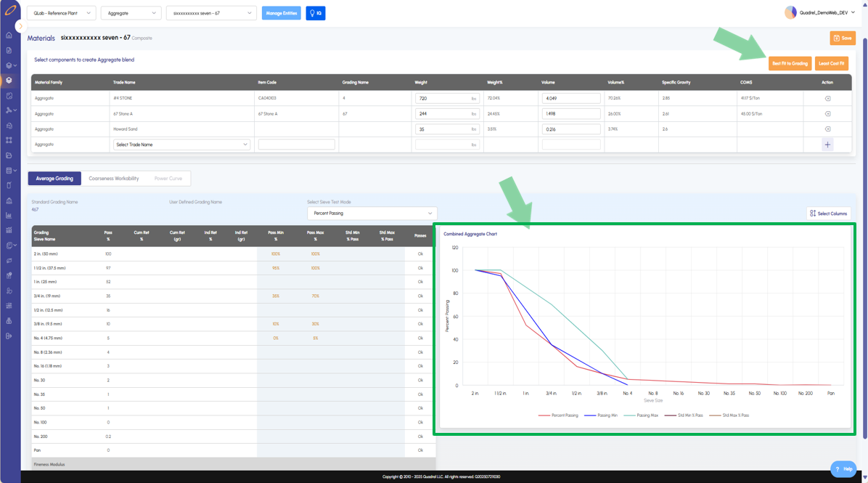The height and width of the screenshot is (483, 868).
Task: Open the Select Trade Name dropdown
Action: pos(181,145)
